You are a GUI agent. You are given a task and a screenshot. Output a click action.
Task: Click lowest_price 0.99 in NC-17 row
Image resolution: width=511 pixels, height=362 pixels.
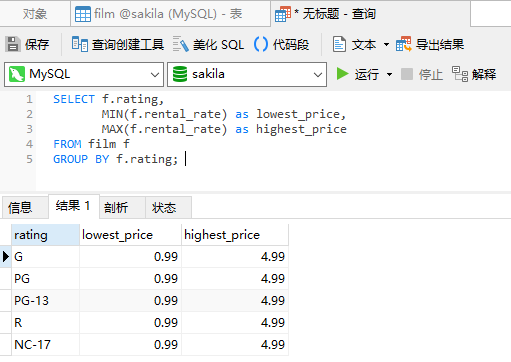point(130,345)
